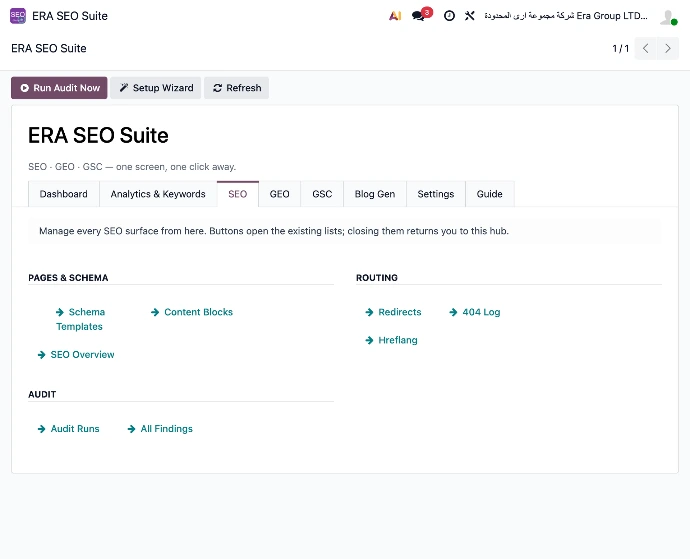Click the ERA SEO Suite app name in navbar
The width and height of the screenshot is (690, 559).
[70, 16]
